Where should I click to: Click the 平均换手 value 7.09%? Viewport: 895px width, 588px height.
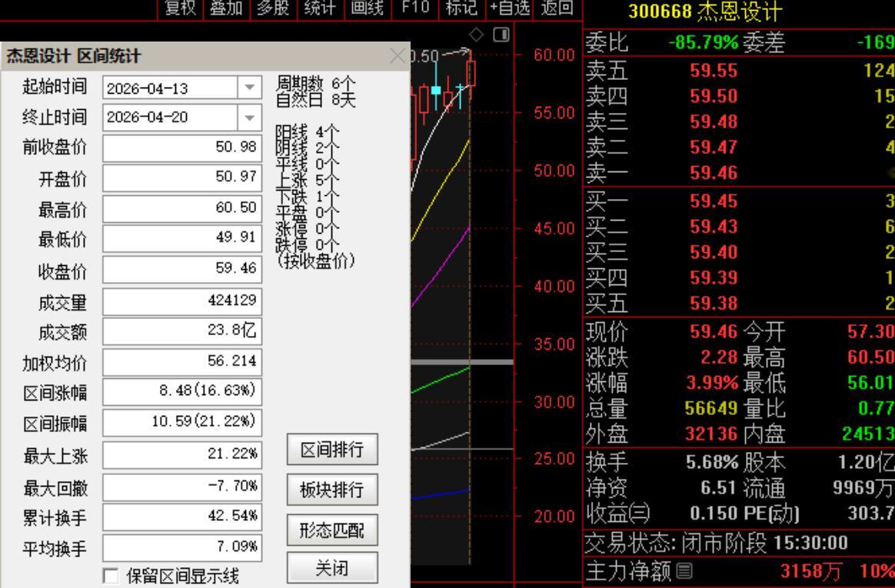pyautogui.click(x=182, y=547)
